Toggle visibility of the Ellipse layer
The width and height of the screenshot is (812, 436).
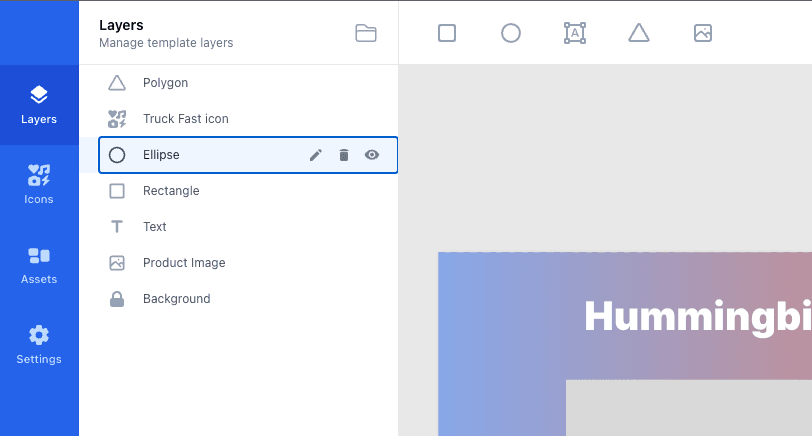coord(372,155)
